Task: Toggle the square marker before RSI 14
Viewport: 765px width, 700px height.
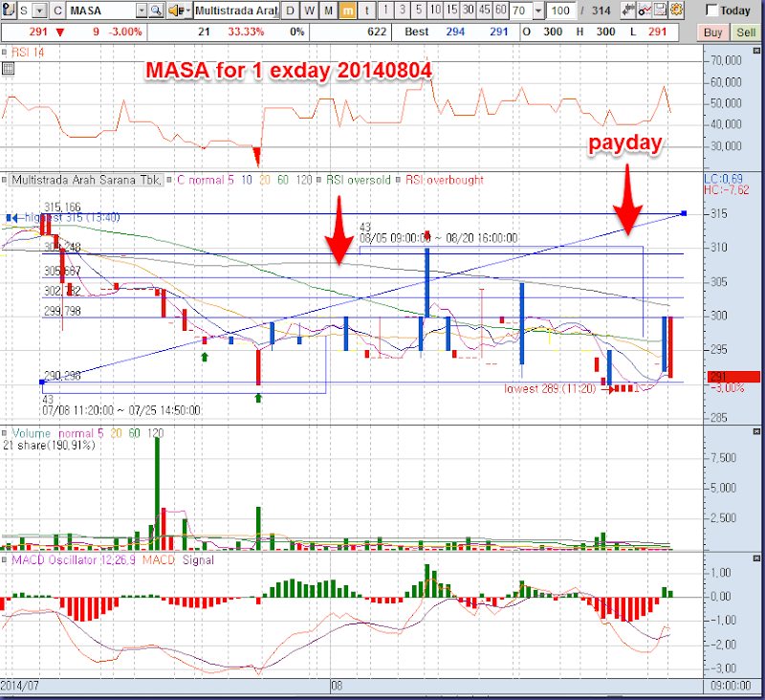Action: click(5, 52)
